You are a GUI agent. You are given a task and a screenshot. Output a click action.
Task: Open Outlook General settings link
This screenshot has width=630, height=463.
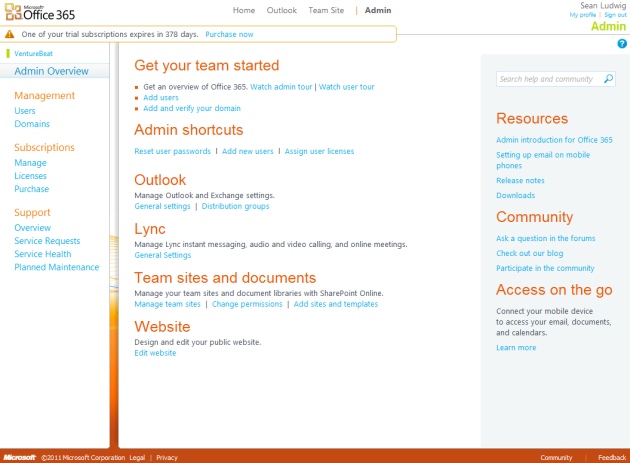click(162, 206)
